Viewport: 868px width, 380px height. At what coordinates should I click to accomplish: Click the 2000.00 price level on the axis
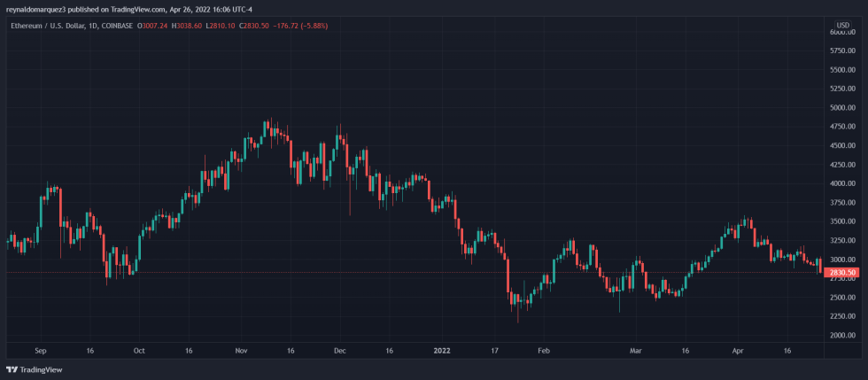(x=842, y=336)
